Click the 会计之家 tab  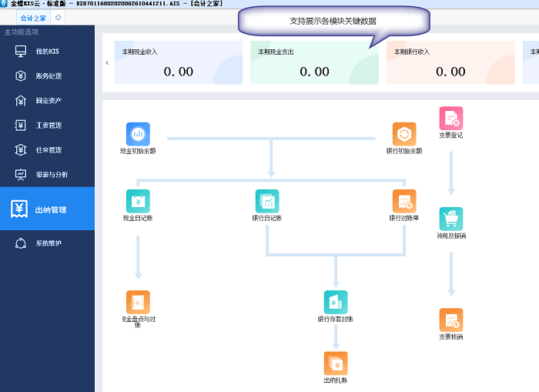33,17
